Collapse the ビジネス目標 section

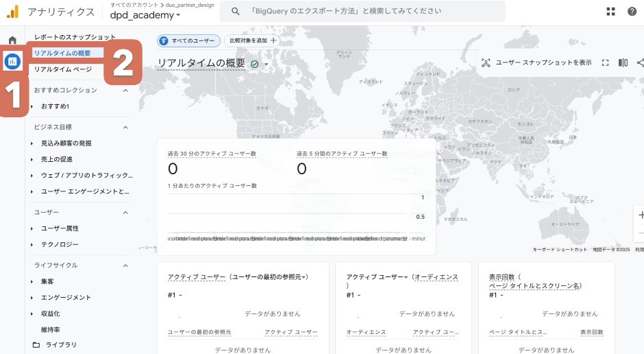coord(125,127)
